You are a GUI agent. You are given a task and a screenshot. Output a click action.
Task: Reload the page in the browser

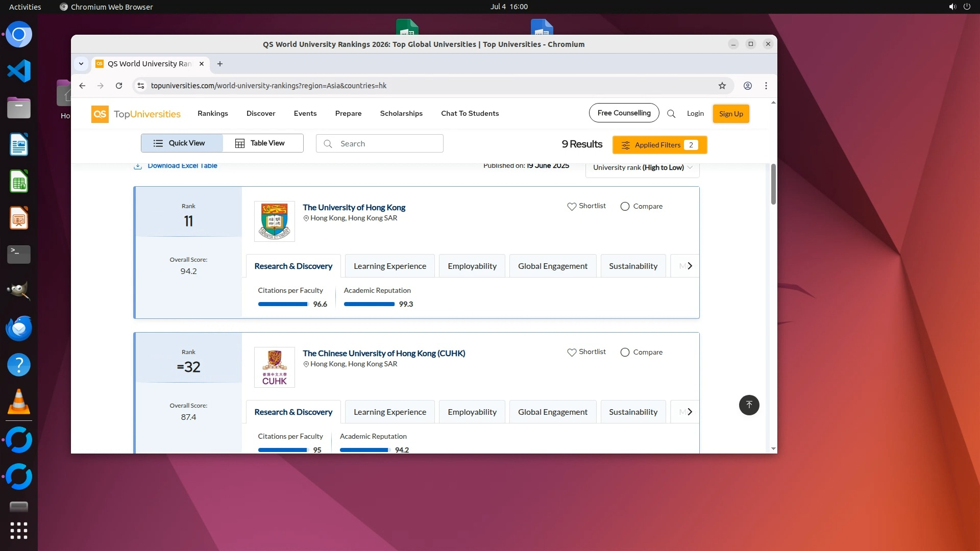coord(119,86)
